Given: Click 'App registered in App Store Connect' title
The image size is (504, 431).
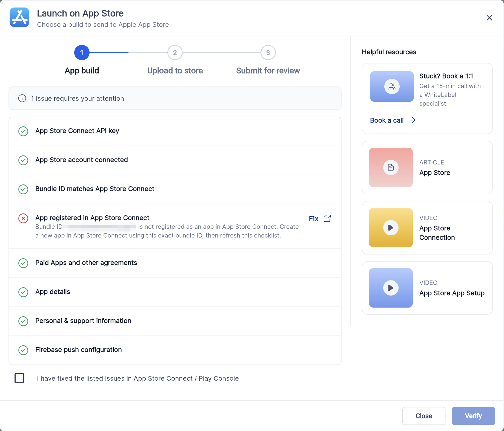Looking at the screenshot, I should pos(92,218).
